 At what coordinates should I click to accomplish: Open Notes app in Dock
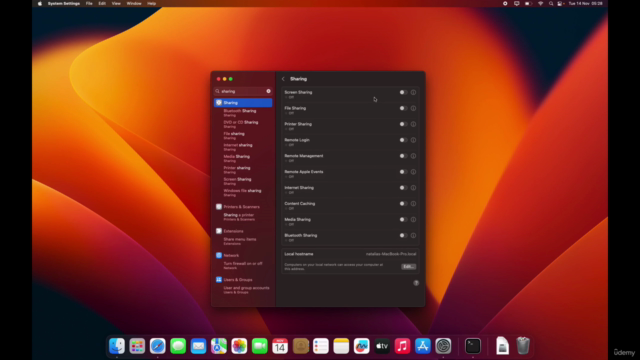tap(341, 346)
